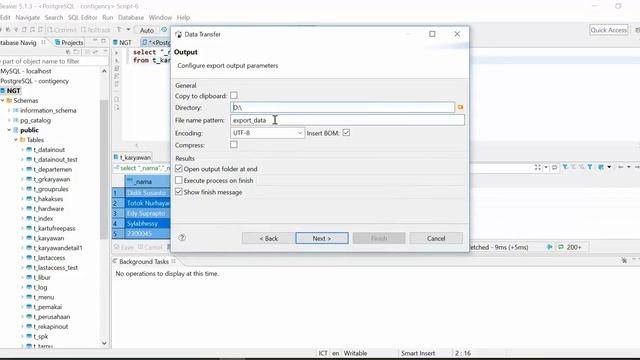Click the information_schema icon
The width and height of the screenshot is (640, 360).
[x=16, y=110]
